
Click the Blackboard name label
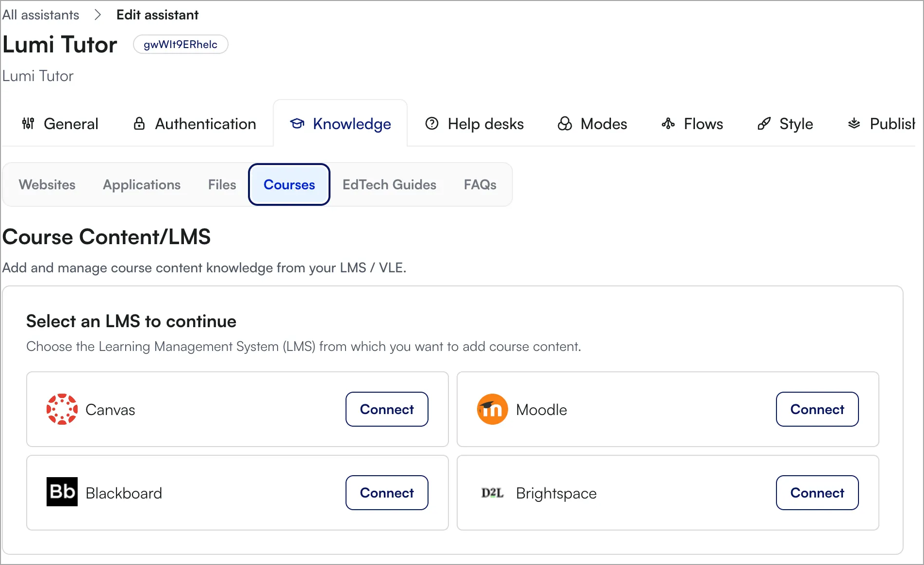[x=124, y=493]
